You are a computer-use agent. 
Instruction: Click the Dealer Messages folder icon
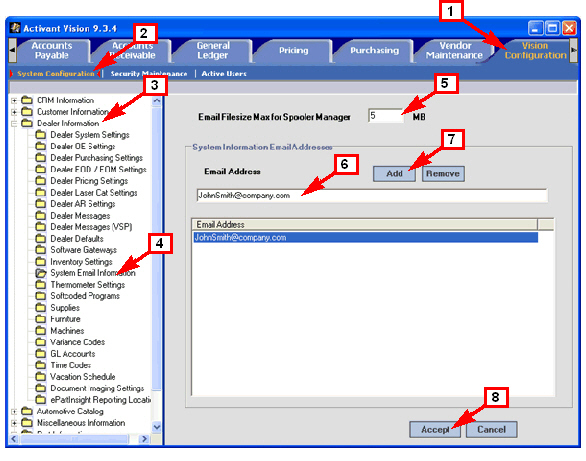coord(41,216)
